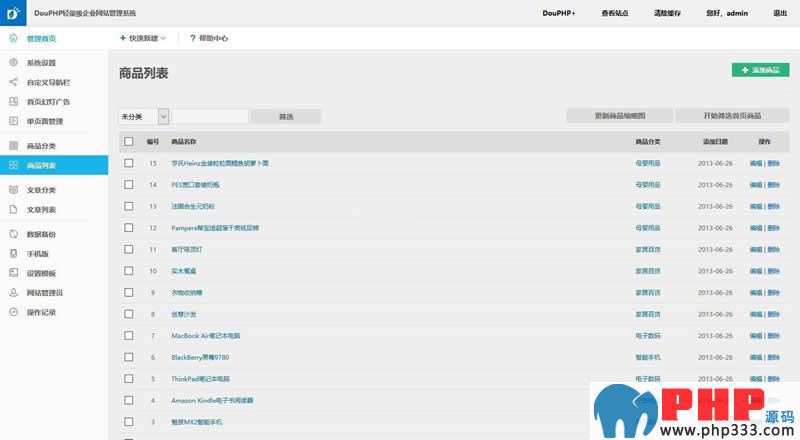Click 编辑 for product number 15
The height and width of the screenshot is (440, 800).
(x=756, y=163)
